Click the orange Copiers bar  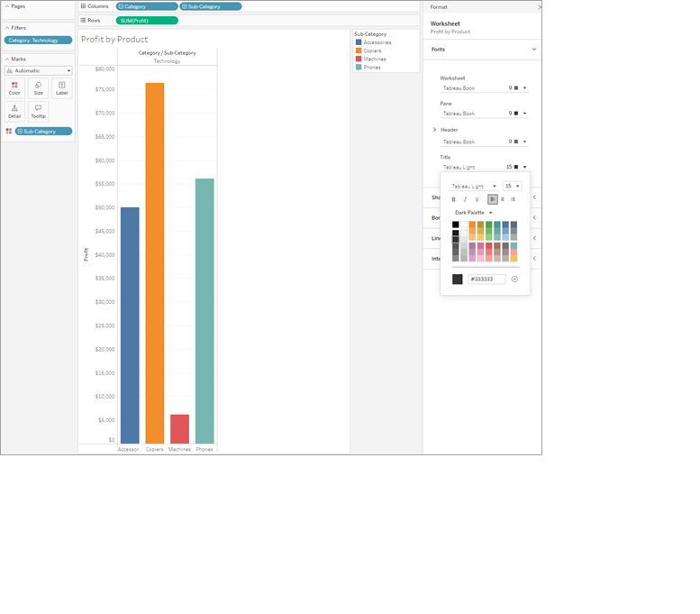pyautogui.click(x=155, y=263)
